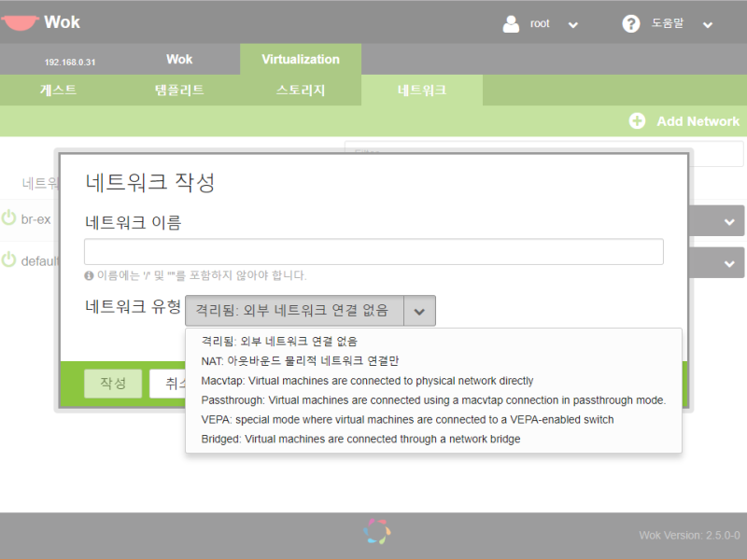Click the Wok logo icon

(x=19, y=22)
